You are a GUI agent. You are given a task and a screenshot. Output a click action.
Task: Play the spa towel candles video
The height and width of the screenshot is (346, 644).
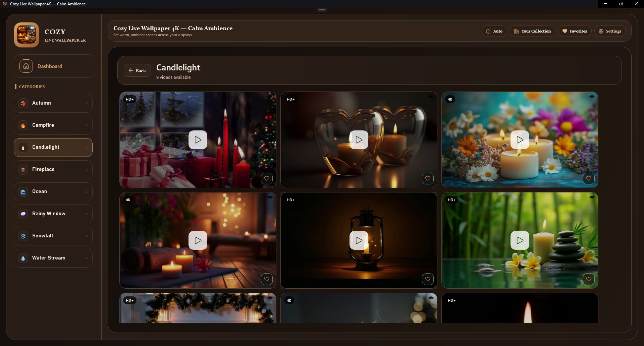(198, 240)
